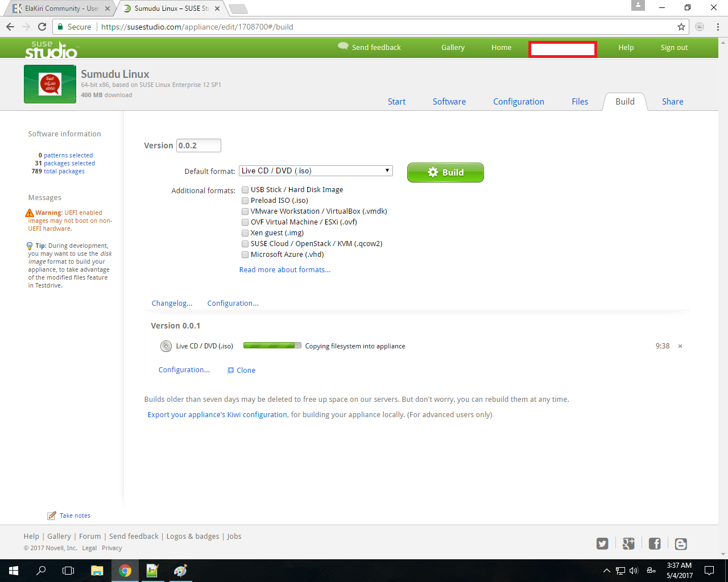
Task: Open the Paint icon on the taskbar
Action: click(180, 571)
